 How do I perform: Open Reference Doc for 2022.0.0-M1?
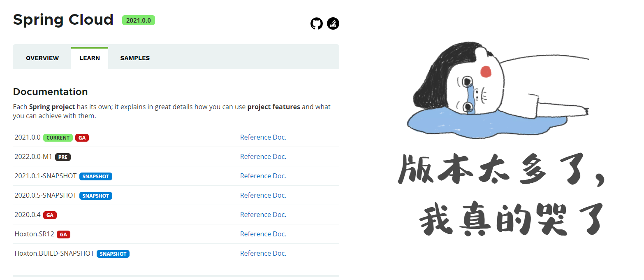click(x=263, y=156)
